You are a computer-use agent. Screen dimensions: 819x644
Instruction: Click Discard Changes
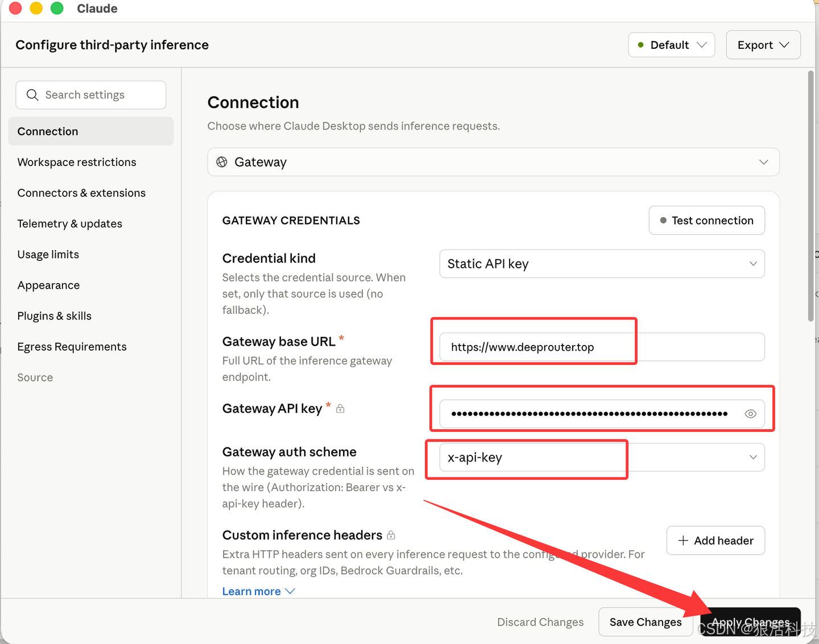tap(540, 622)
